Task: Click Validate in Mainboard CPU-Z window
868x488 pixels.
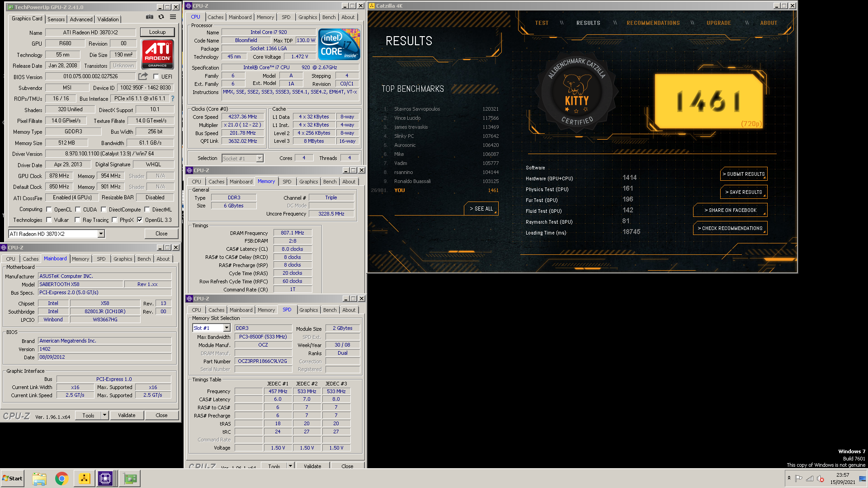Action: click(127, 415)
